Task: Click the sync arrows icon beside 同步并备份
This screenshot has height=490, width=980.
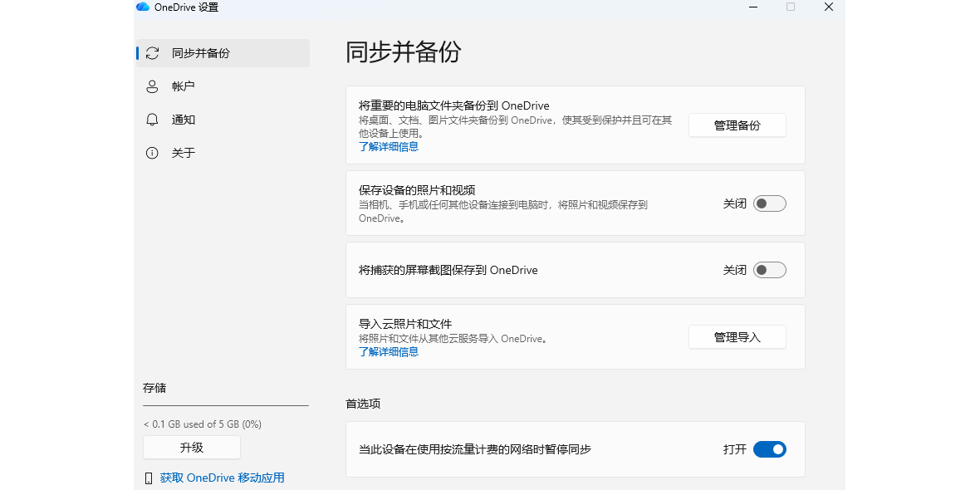Action: click(152, 53)
